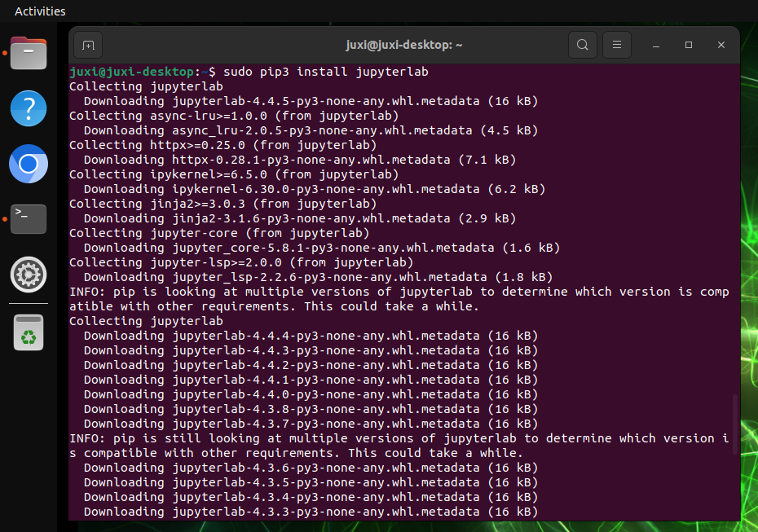This screenshot has height=532, width=758.
Task: Open Files from the dock
Action: (29, 53)
